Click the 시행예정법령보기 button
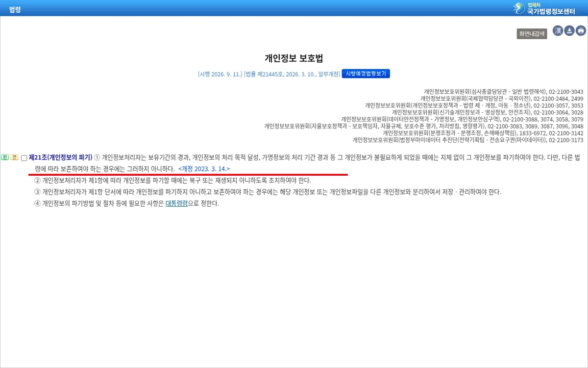 [x=366, y=74]
